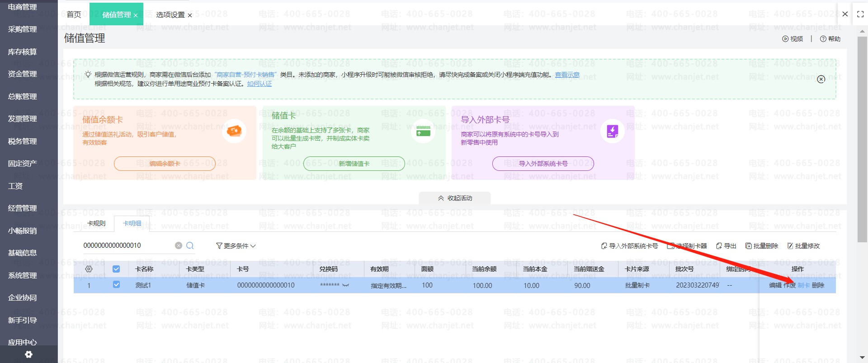Open table column settings gear
868x363 pixels.
pos(89,269)
